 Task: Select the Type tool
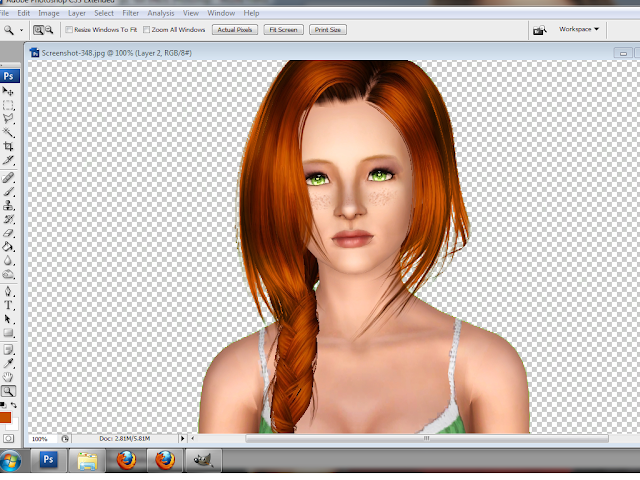[x=8, y=305]
